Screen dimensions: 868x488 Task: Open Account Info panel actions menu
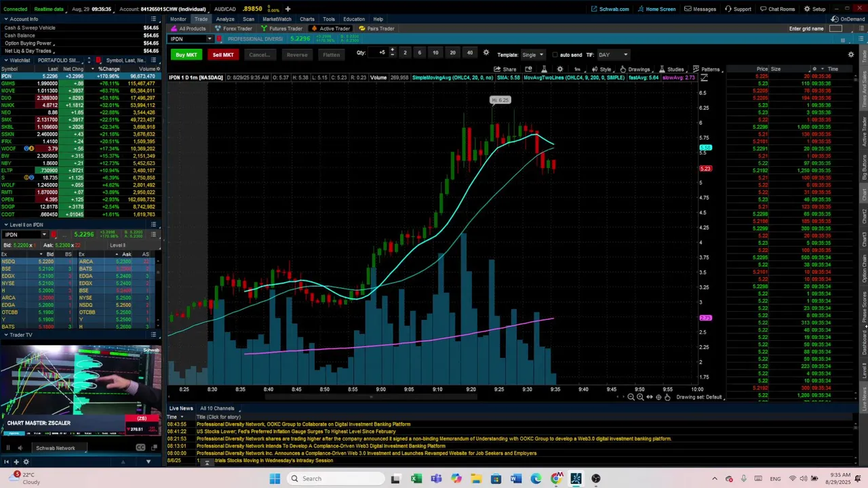click(x=154, y=19)
